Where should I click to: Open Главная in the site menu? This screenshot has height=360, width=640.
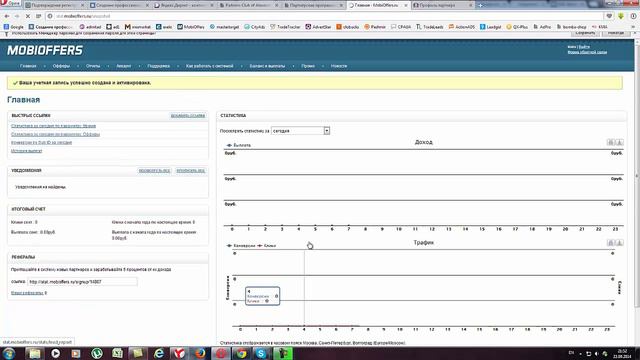(28, 66)
